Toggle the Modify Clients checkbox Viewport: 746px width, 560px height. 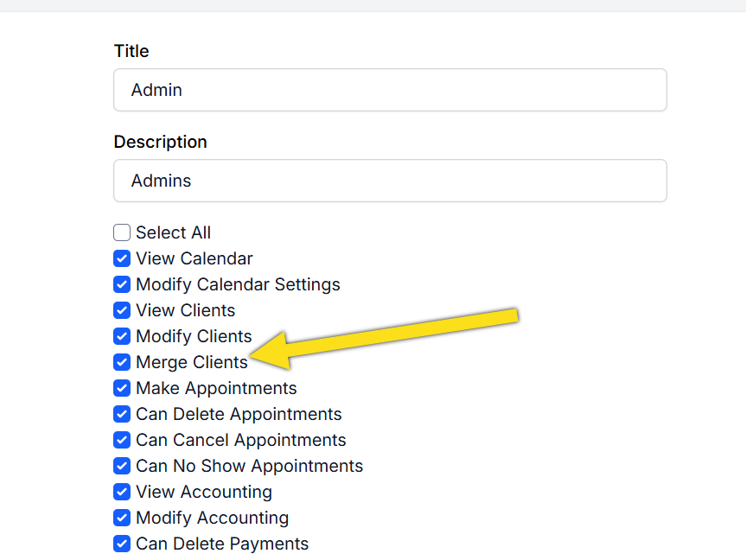[x=122, y=336]
